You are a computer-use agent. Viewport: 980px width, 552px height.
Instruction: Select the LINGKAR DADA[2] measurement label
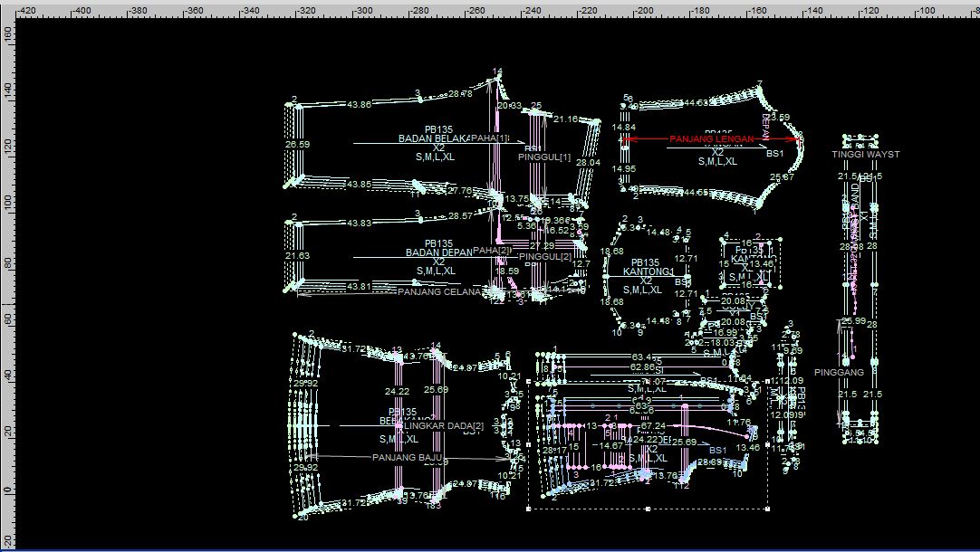(x=444, y=425)
